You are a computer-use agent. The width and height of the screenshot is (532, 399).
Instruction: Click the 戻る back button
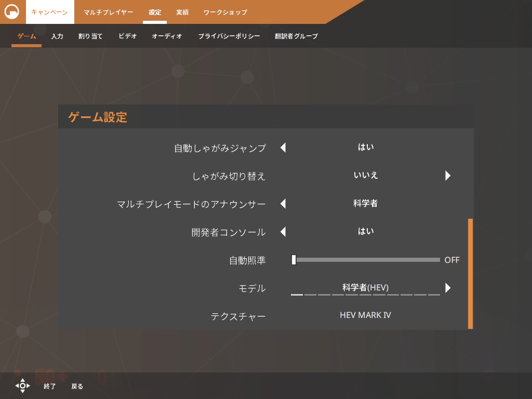pyautogui.click(x=77, y=386)
